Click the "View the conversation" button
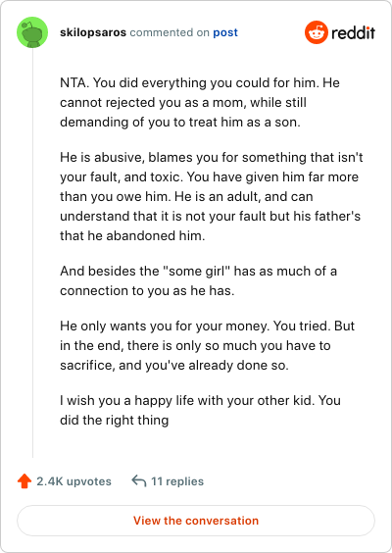 (x=196, y=521)
